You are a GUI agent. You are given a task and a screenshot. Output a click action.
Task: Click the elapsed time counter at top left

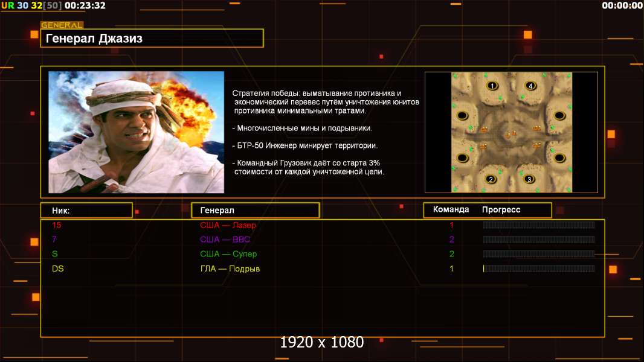click(x=85, y=6)
